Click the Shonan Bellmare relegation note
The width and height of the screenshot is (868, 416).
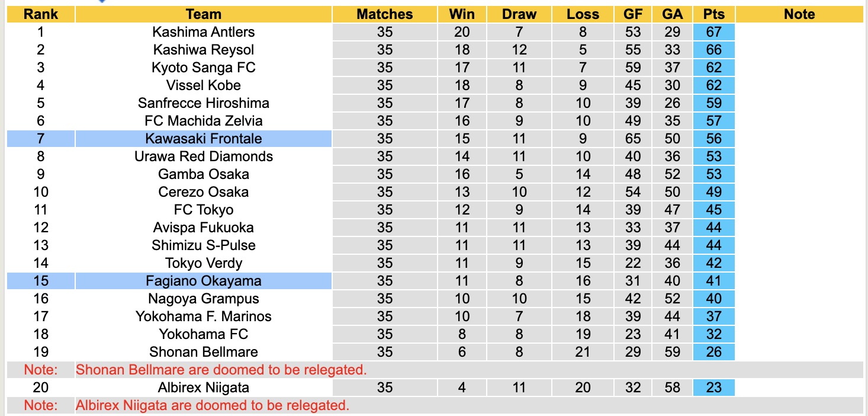221,370
